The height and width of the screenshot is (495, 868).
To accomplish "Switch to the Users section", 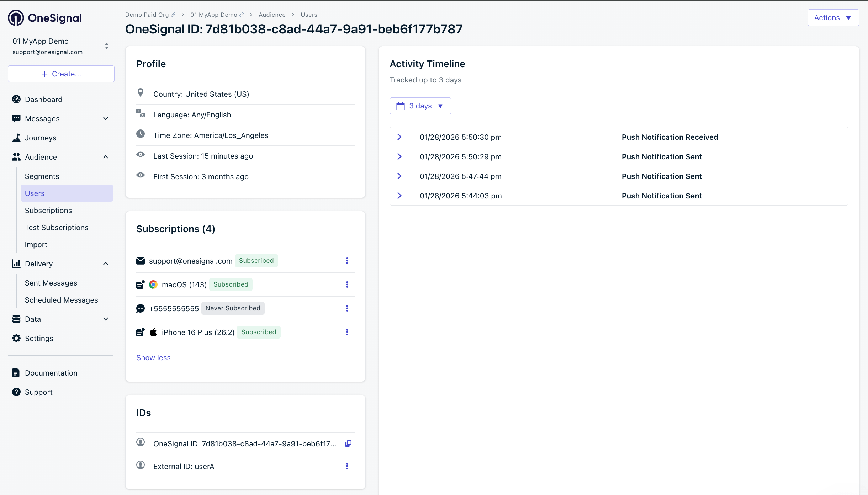I will (x=35, y=193).
